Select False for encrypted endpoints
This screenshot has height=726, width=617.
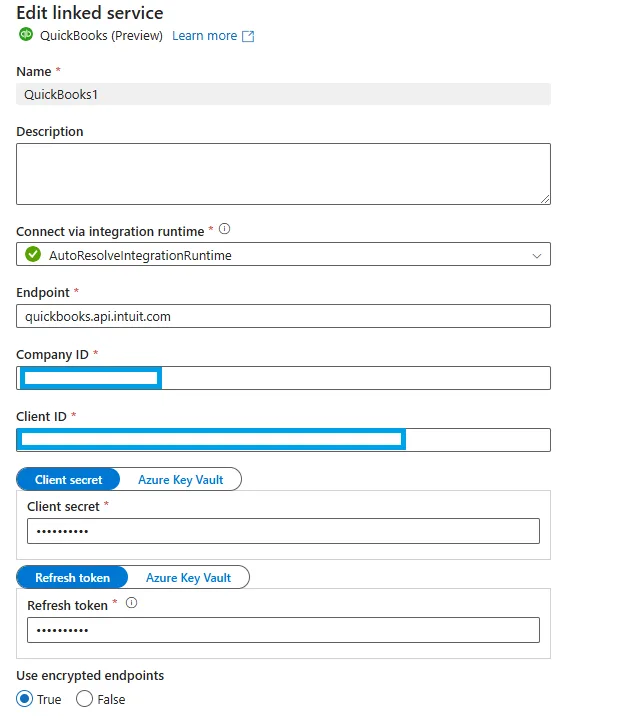coord(84,699)
